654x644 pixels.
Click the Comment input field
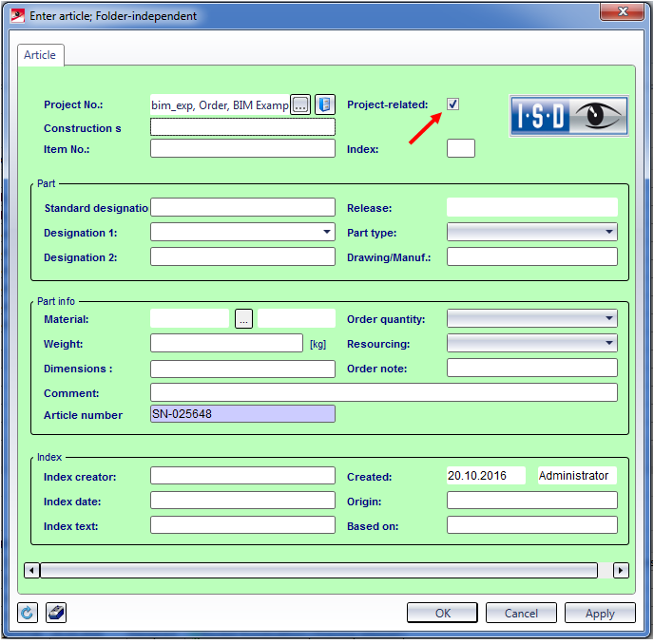tap(384, 392)
